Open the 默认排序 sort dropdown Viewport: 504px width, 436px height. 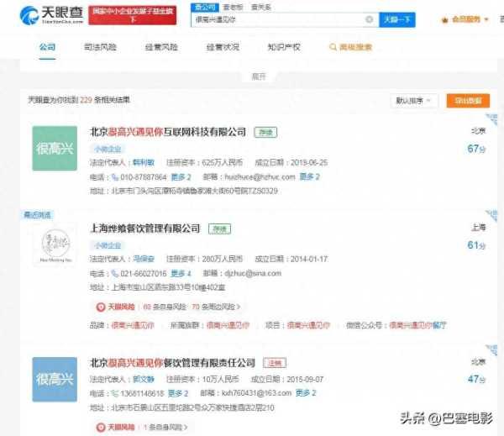click(413, 101)
